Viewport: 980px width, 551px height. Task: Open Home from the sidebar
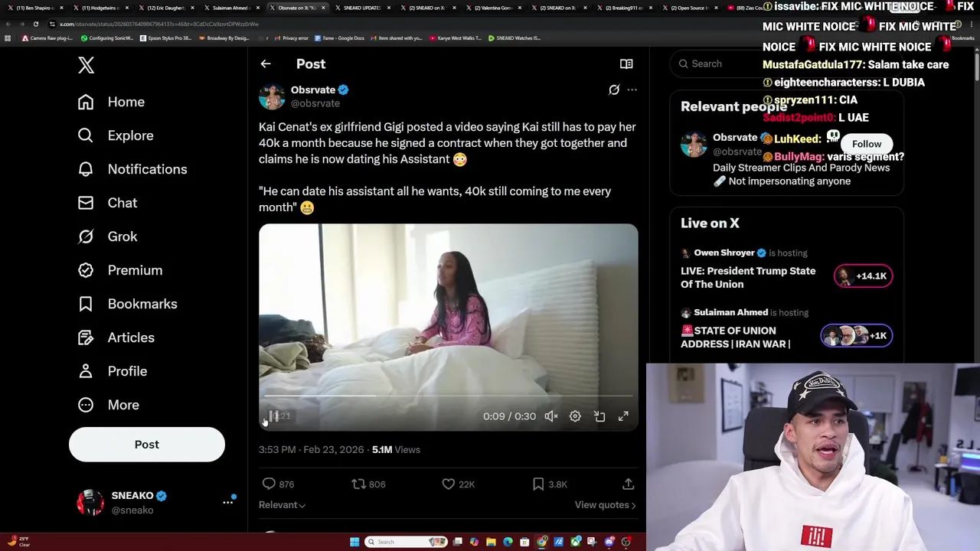[111, 102]
